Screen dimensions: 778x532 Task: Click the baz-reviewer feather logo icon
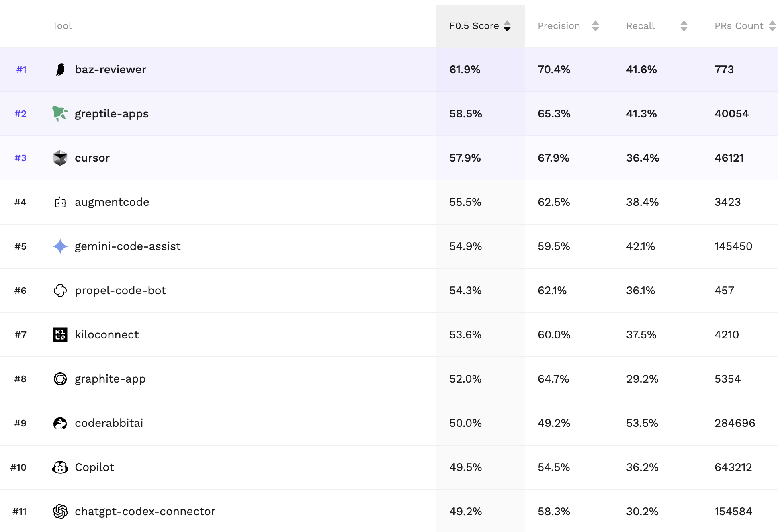click(60, 70)
